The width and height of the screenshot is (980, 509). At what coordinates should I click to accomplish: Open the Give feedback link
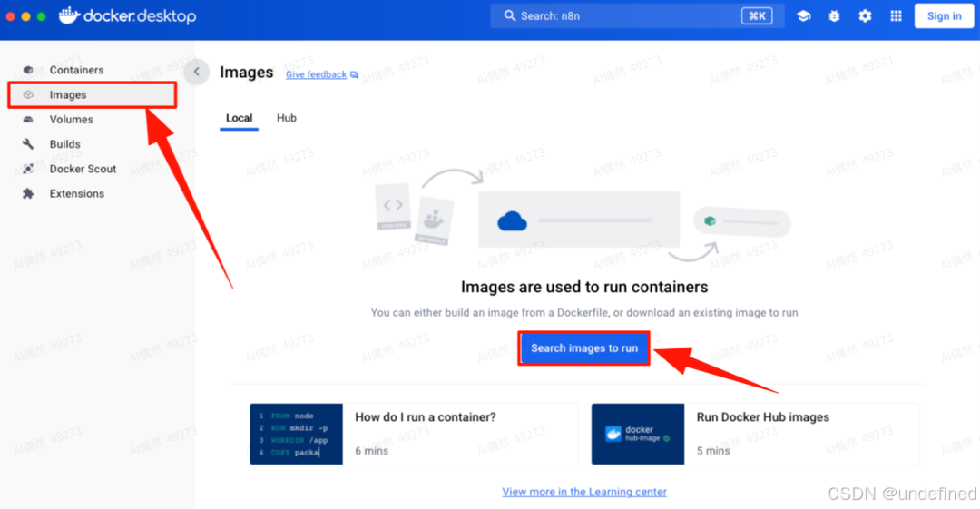317,74
